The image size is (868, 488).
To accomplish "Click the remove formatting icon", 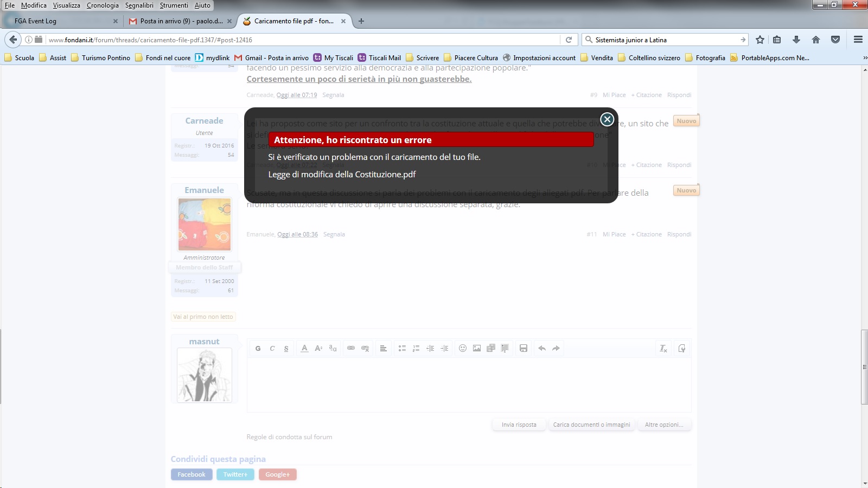I will (x=663, y=349).
